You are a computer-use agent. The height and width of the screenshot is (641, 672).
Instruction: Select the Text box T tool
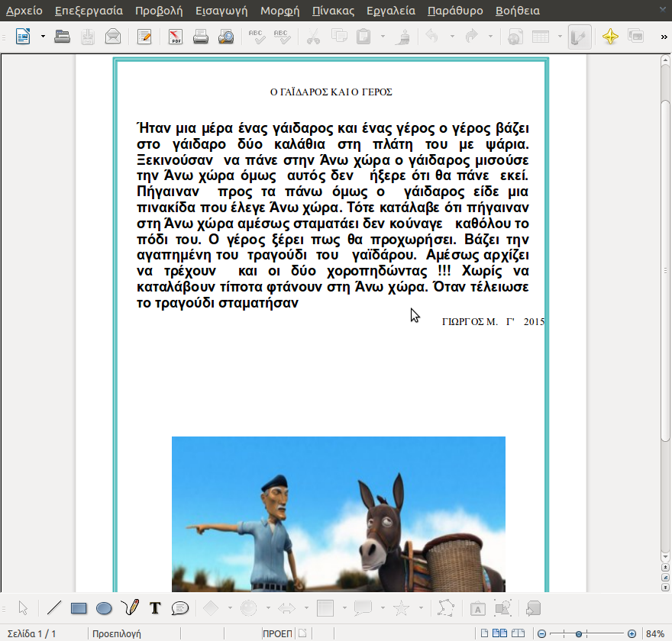point(155,608)
